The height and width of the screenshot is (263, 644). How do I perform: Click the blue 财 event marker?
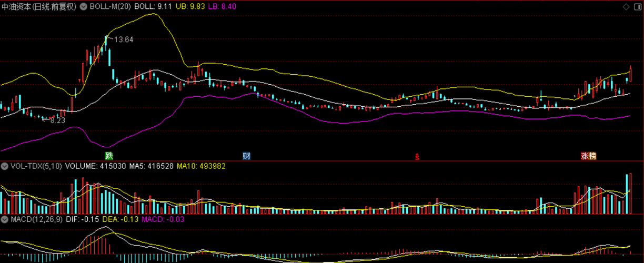tap(246, 156)
